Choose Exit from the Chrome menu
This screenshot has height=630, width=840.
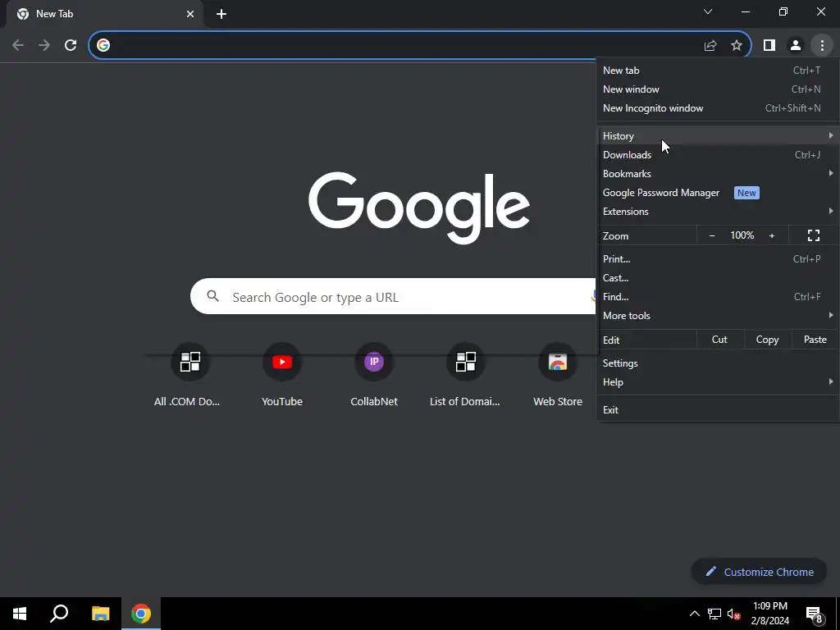718,410
